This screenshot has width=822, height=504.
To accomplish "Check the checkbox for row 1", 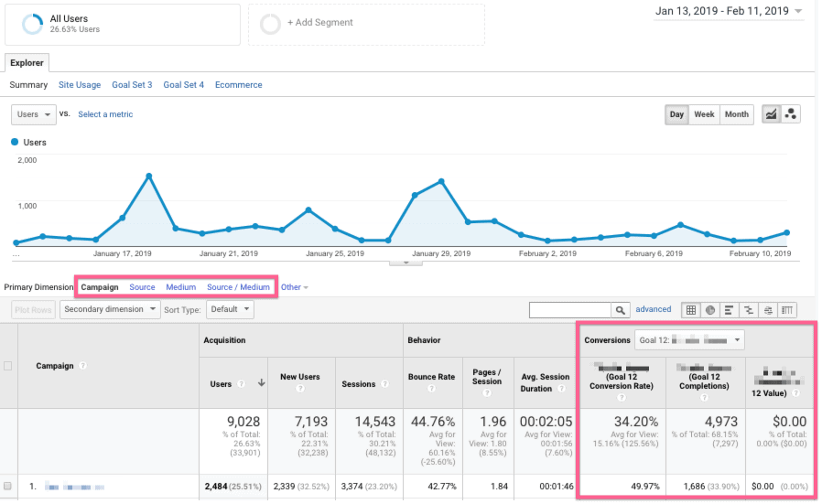I will tap(8, 487).
